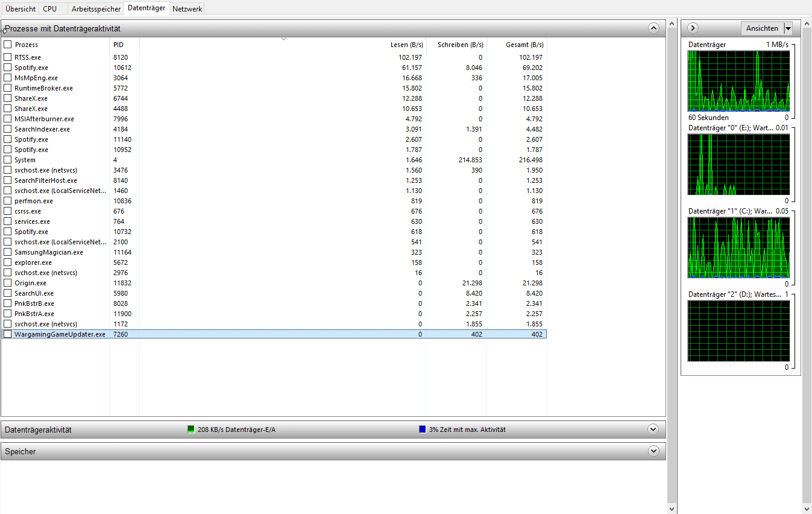Tick the Origin.exe checkbox
The height and width of the screenshot is (514, 812).
8,283
